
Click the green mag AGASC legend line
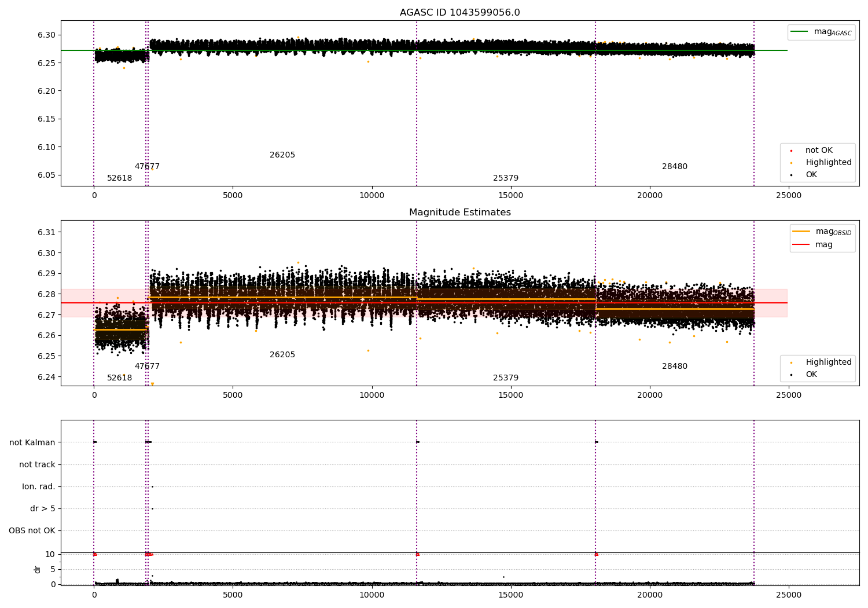(x=800, y=32)
